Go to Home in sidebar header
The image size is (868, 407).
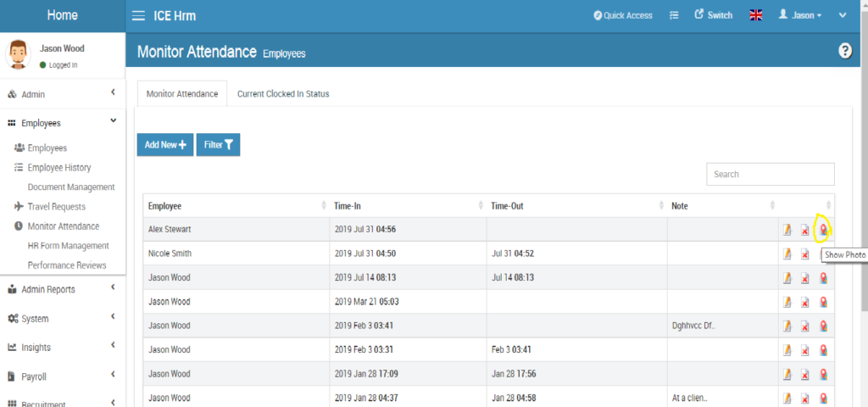tap(63, 15)
